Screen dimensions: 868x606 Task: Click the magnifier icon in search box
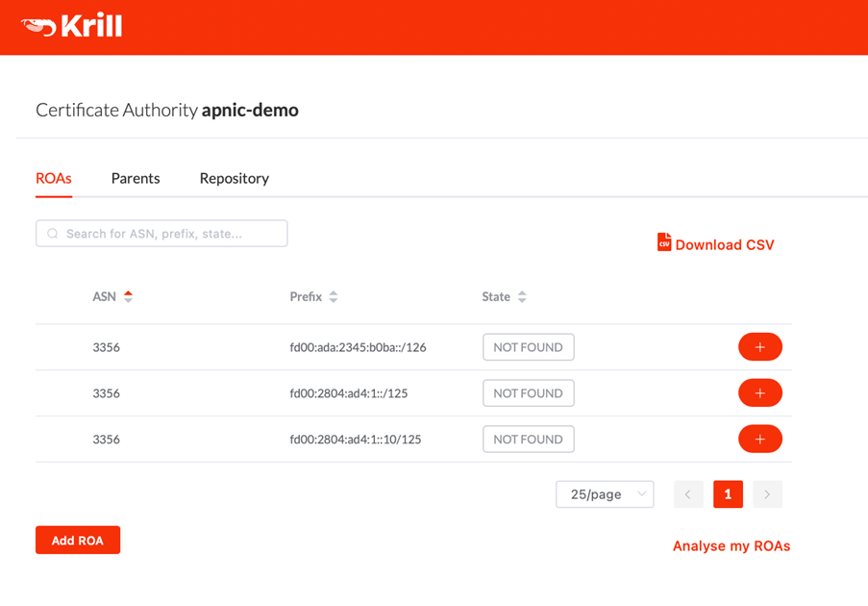pyautogui.click(x=53, y=234)
